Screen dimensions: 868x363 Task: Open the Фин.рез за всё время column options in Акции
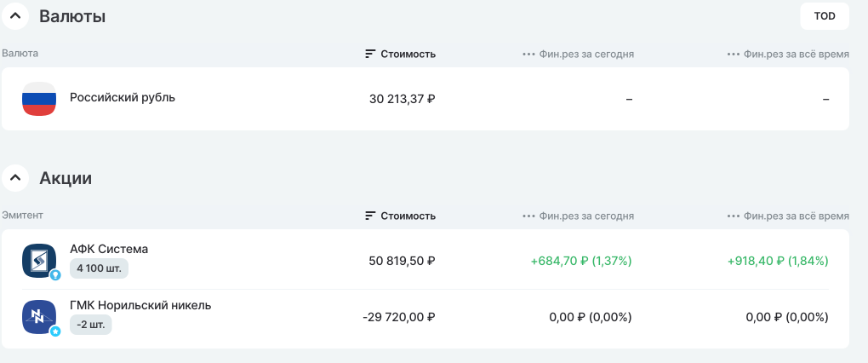(733, 216)
